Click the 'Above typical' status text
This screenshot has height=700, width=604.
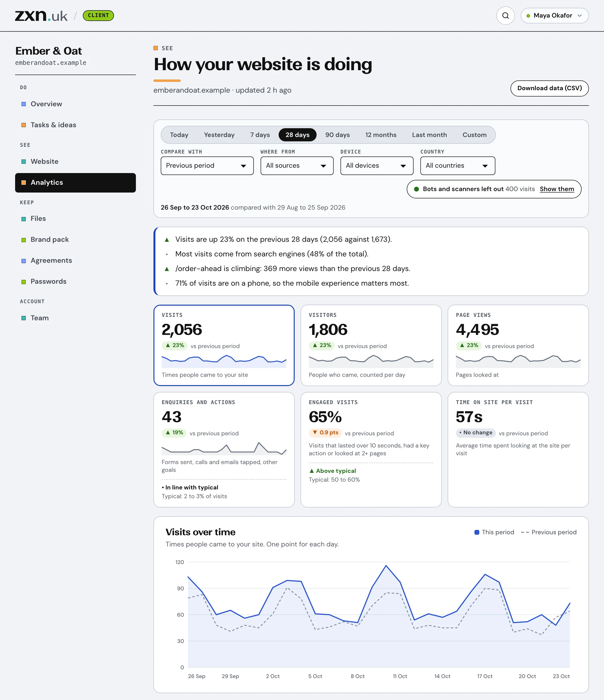point(332,471)
